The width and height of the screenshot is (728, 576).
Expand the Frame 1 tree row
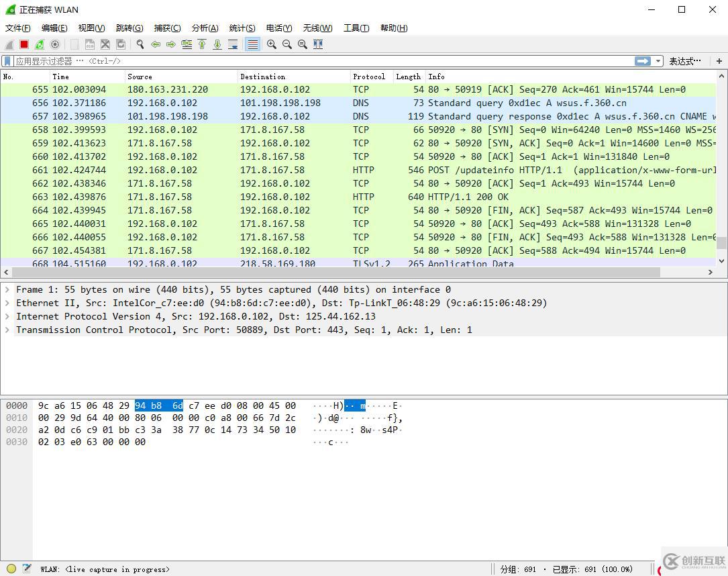(7, 290)
